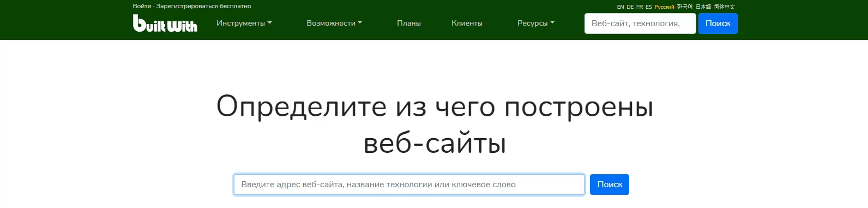Switch language to FR
The width and height of the screenshot is (868, 208).
coord(640,7)
